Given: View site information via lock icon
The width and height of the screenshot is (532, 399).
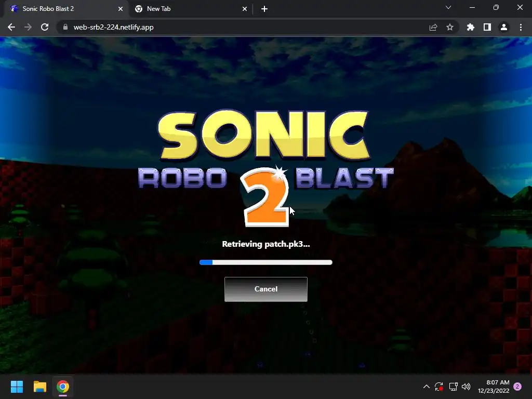Looking at the screenshot, I should point(65,27).
